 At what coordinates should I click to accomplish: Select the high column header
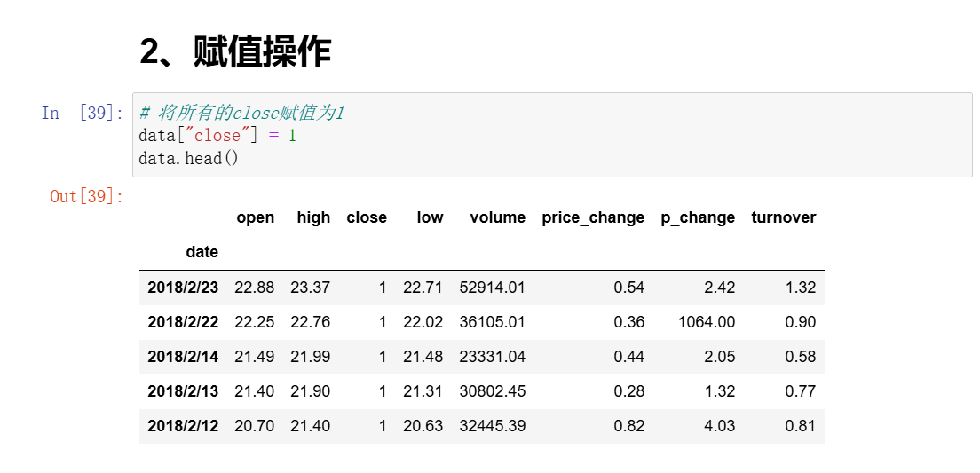pyautogui.click(x=313, y=217)
